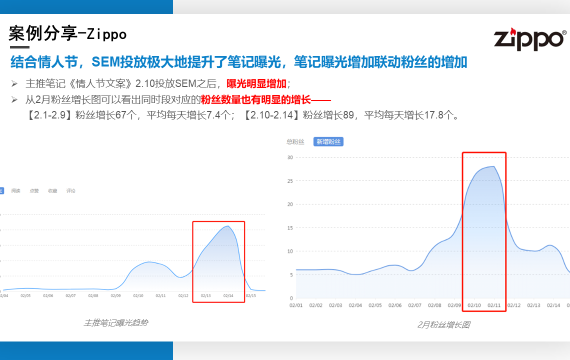The width and height of the screenshot is (570, 360).
Task: Click the red text 曝光明显增加
Action: pos(256,84)
